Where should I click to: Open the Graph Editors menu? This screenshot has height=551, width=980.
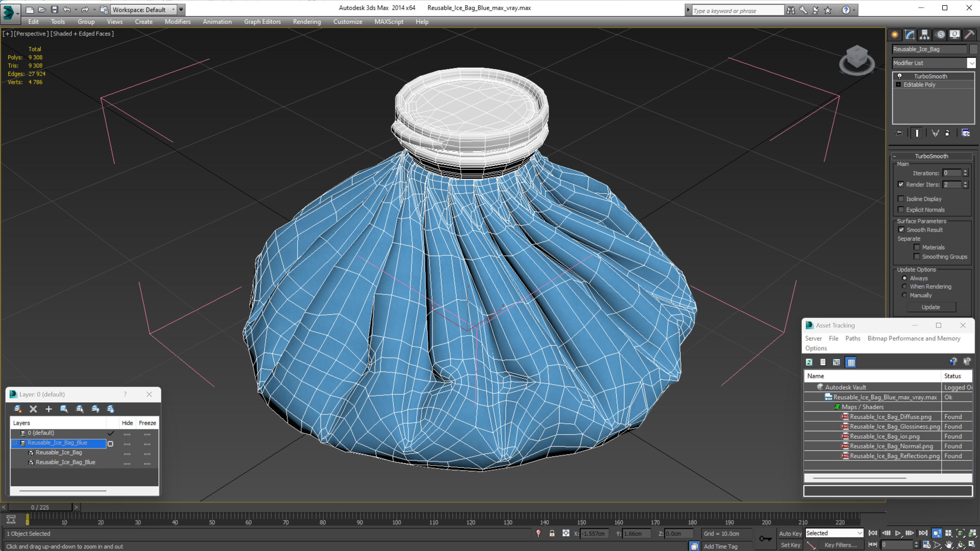[262, 22]
